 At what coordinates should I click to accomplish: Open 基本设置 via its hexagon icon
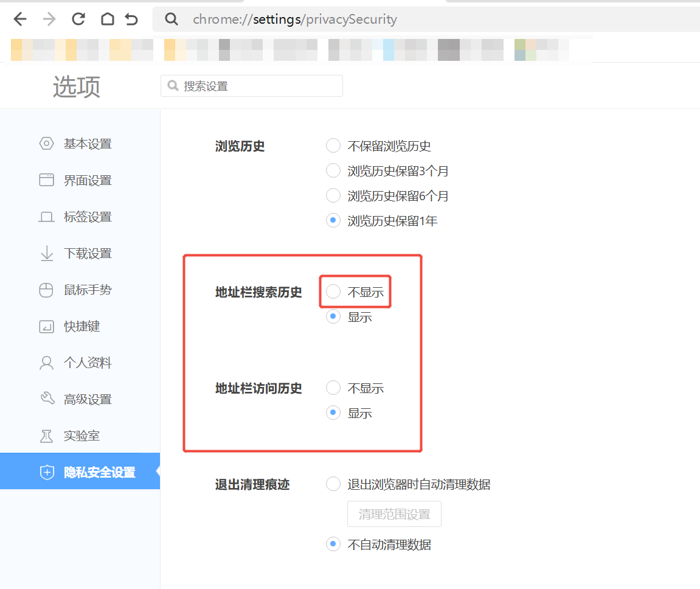point(46,144)
